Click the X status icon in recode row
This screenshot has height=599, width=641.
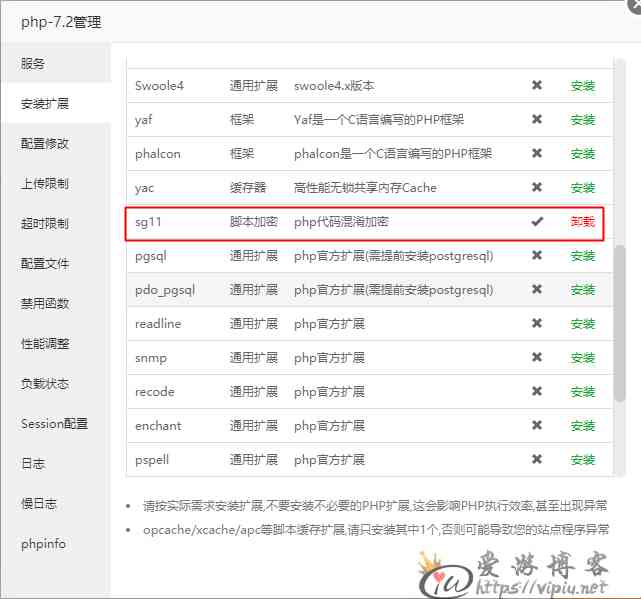537,391
